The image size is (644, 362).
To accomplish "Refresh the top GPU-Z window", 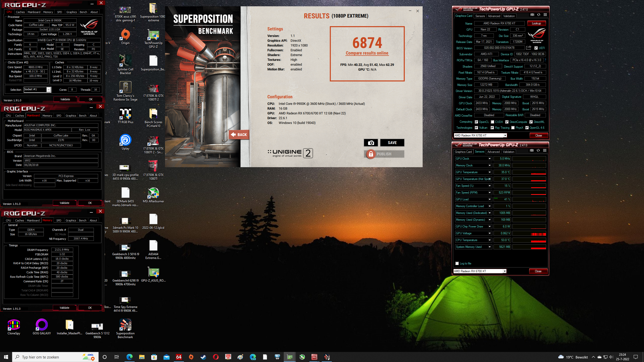I will pos(539,15).
